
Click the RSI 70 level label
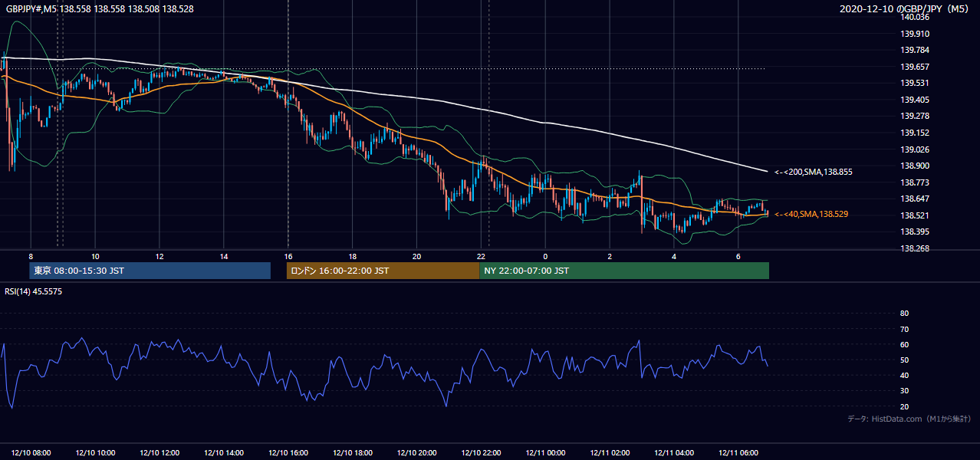[904, 329]
